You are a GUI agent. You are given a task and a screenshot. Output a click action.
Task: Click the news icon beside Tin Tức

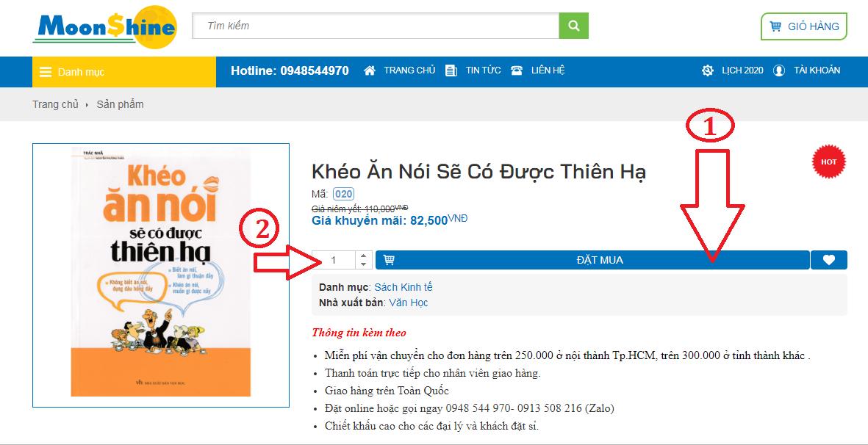pos(451,70)
